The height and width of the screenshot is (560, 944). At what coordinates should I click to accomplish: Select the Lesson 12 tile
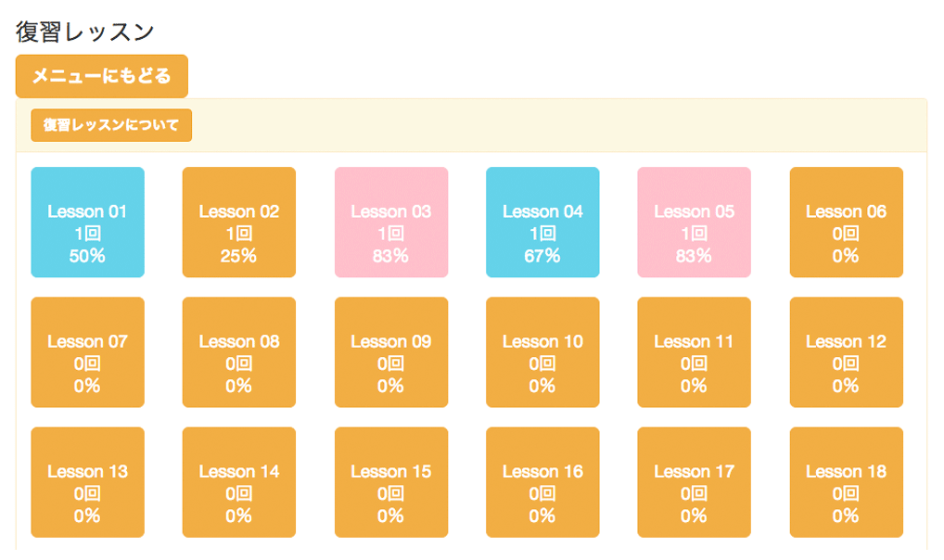pyautogui.click(x=846, y=352)
